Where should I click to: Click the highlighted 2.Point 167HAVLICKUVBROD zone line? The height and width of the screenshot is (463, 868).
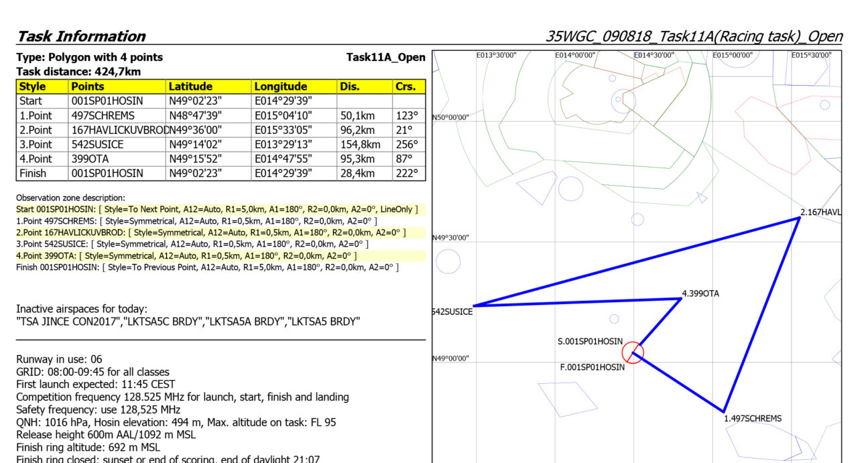tap(211, 233)
